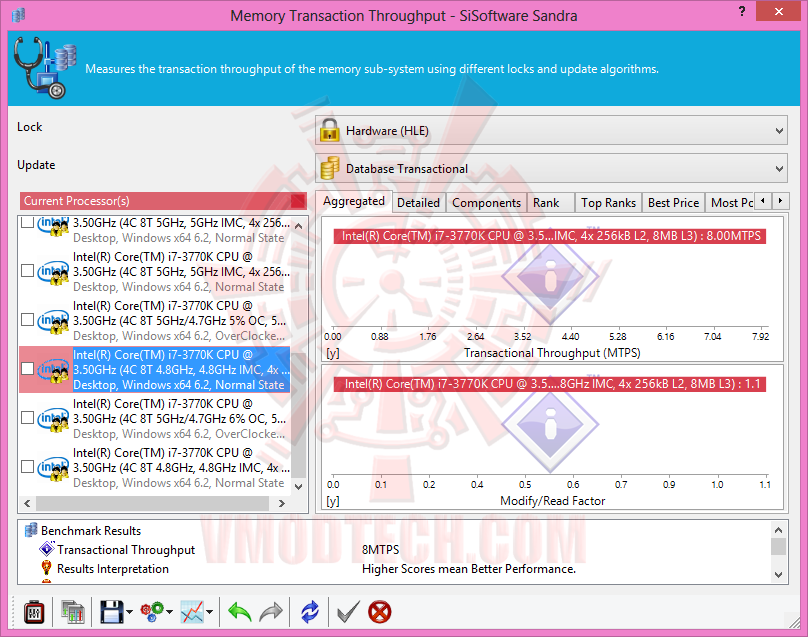
Task: Click the processor list horizontal scrollbar thumb
Action: coord(153,504)
